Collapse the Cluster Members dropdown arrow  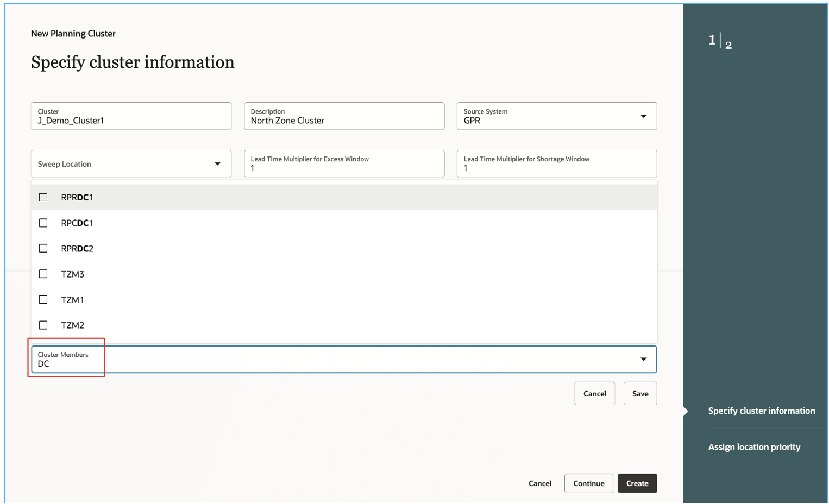click(x=643, y=359)
